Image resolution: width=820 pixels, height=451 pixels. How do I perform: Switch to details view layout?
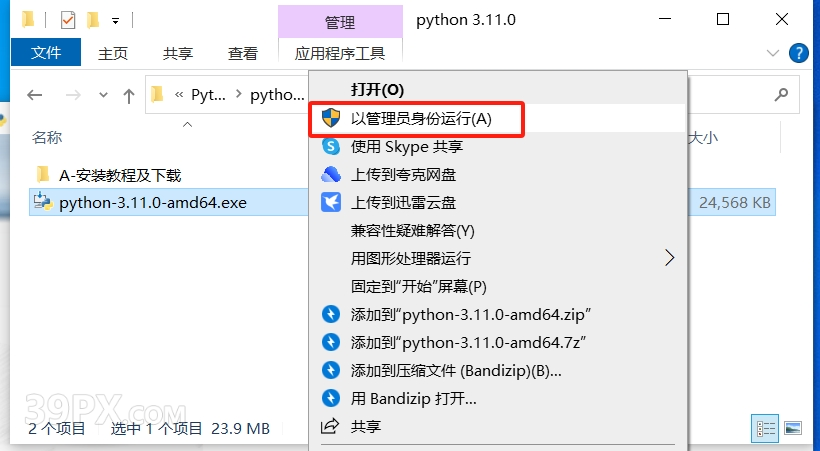pyautogui.click(x=766, y=429)
